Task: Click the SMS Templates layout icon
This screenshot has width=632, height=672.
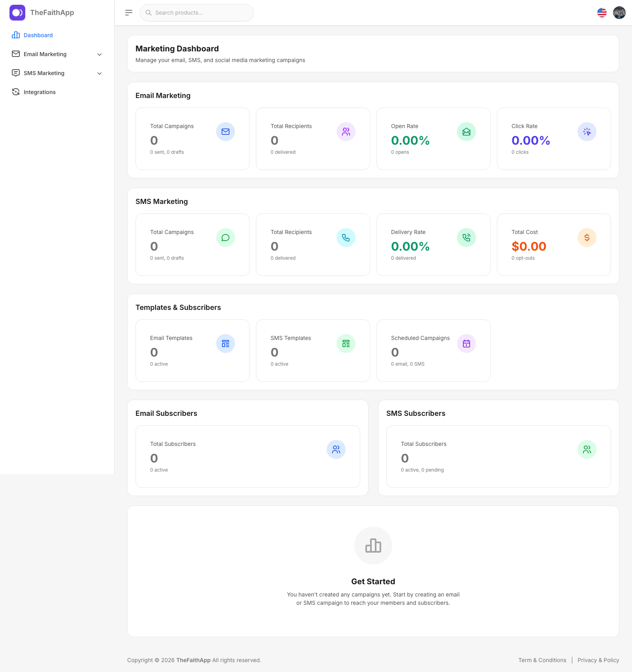Action: [346, 344]
